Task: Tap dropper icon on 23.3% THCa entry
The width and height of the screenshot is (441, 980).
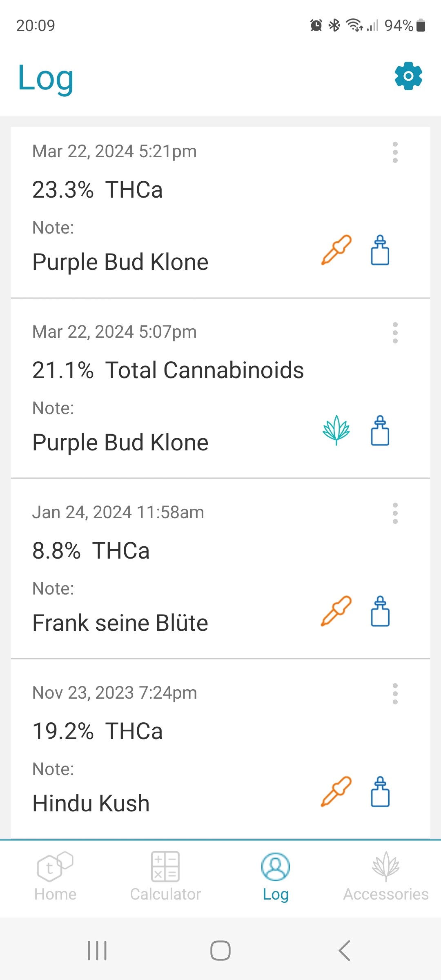Action: (336, 250)
